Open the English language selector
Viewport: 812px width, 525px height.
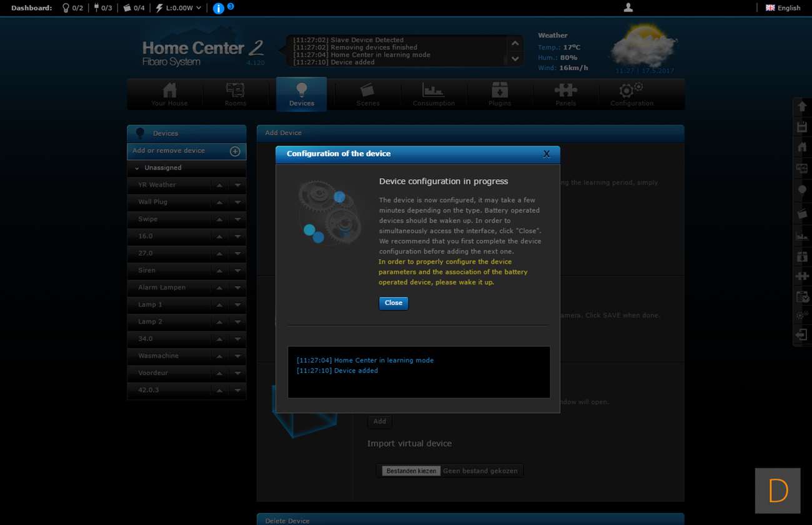783,8
